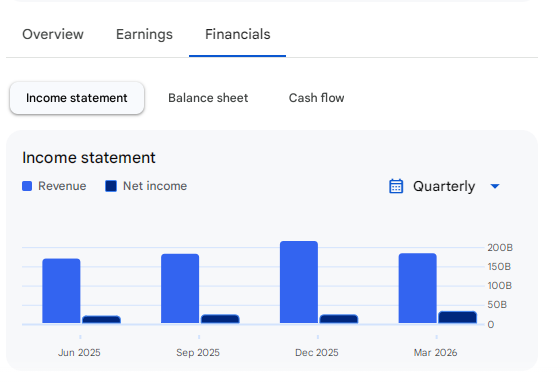Click the 150B axis value
560x382 pixels.
click(499, 267)
